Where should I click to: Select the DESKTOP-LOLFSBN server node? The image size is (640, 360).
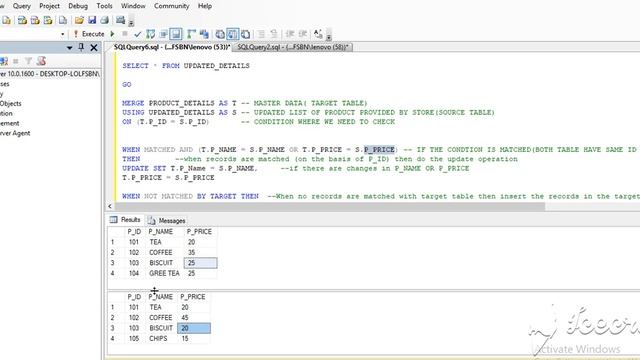click(x=49, y=74)
